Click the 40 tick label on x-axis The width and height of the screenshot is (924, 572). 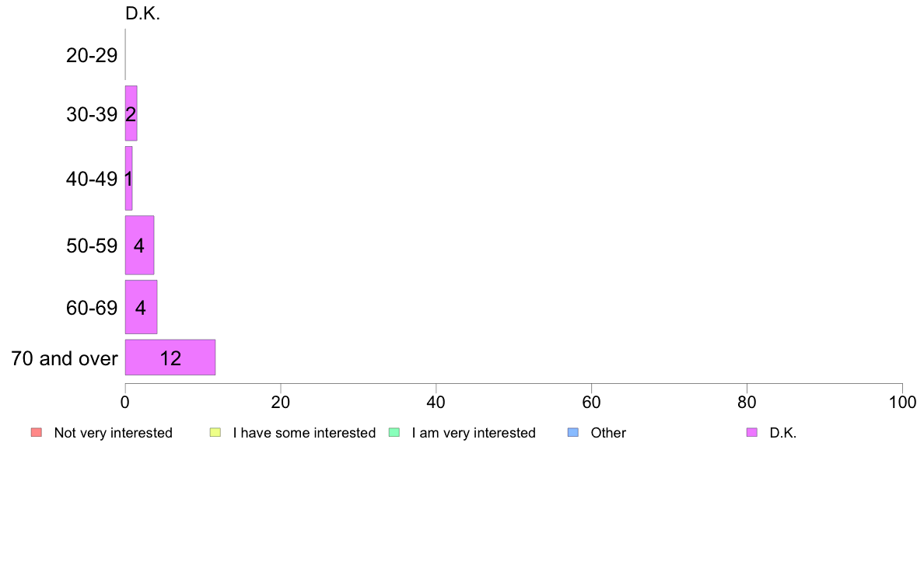[436, 403]
